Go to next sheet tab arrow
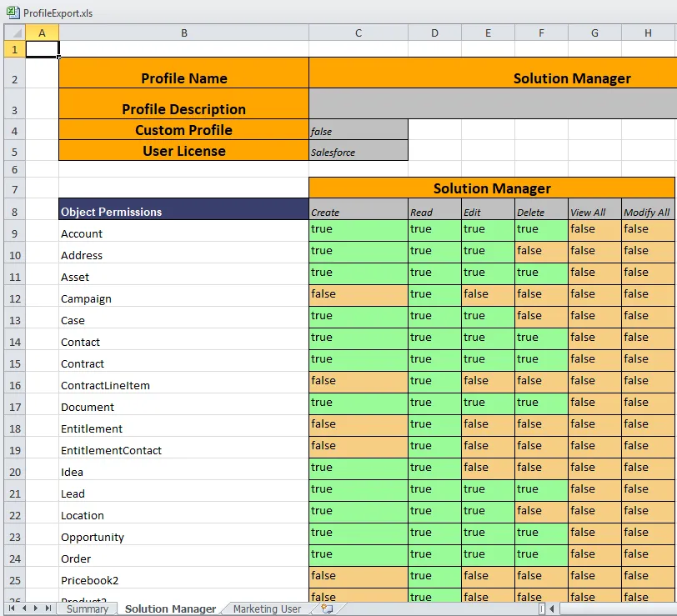The width and height of the screenshot is (677, 616). click(x=36, y=608)
